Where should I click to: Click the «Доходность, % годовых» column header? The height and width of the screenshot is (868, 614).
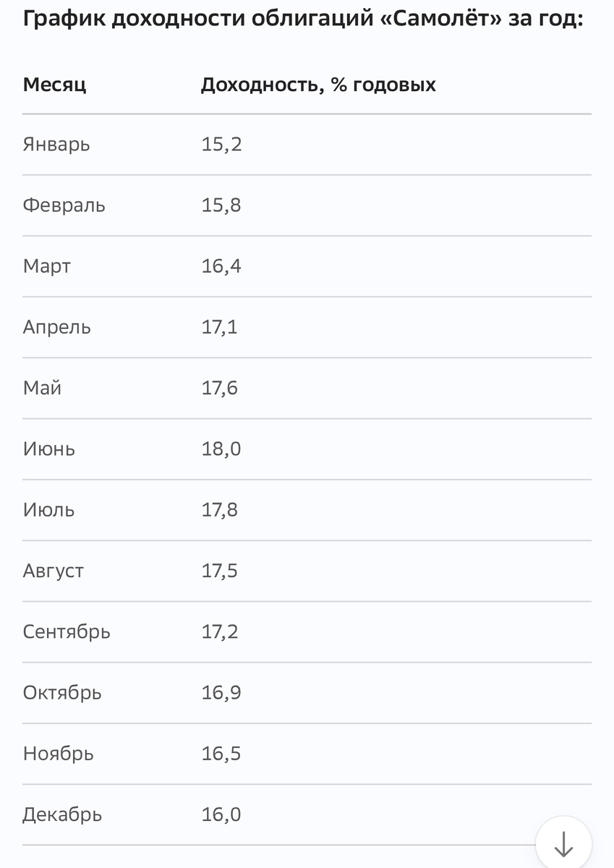318,85
